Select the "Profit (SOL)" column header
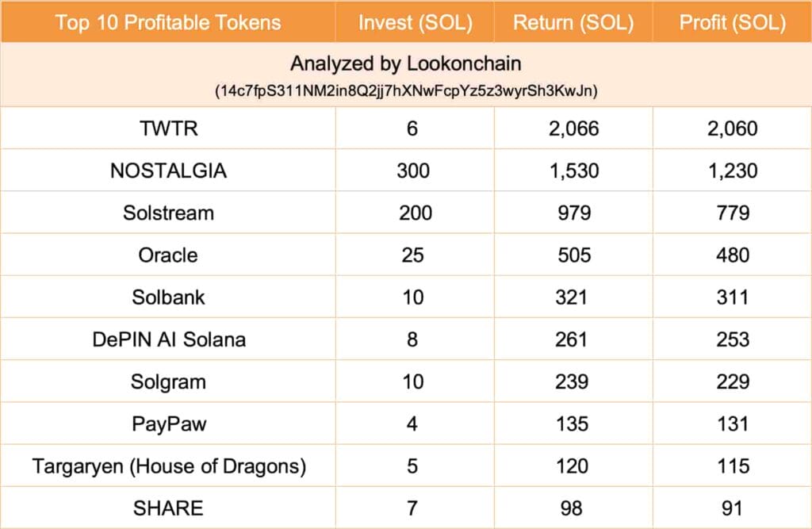The width and height of the screenshot is (812, 529). (732, 22)
